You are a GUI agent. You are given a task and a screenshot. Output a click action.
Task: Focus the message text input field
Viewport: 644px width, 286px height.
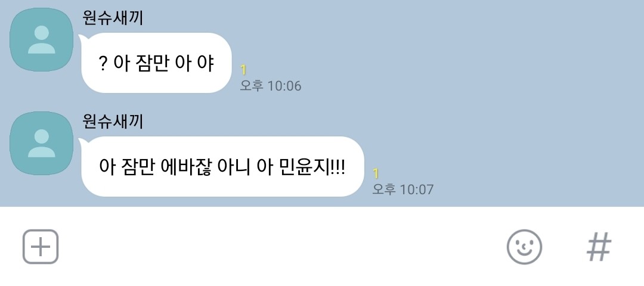283,247
